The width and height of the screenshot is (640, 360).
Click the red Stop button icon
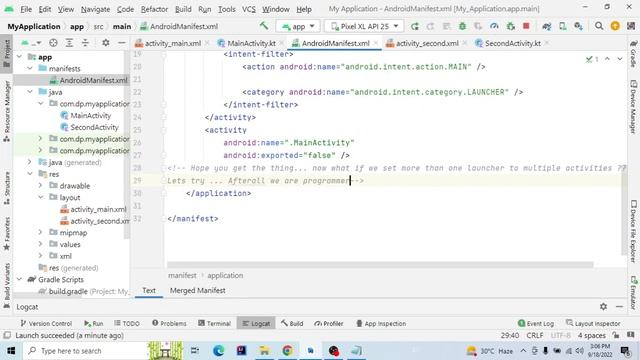[526, 26]
